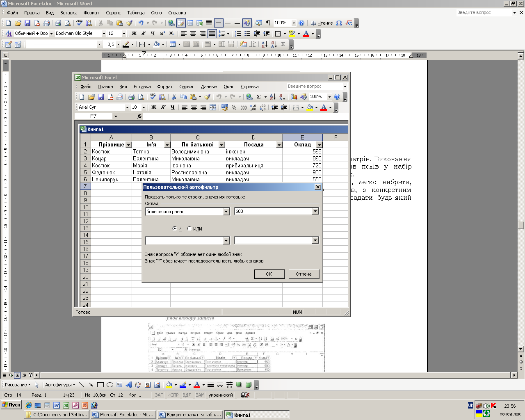Click Word font color (A) button
The image size is (525, 420).
[x=306, y=34]
